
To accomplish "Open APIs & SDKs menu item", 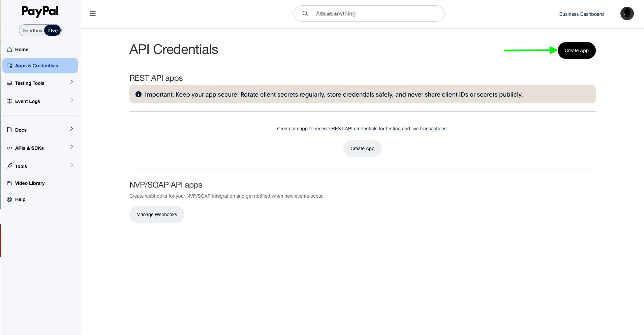I will point(40,148).
